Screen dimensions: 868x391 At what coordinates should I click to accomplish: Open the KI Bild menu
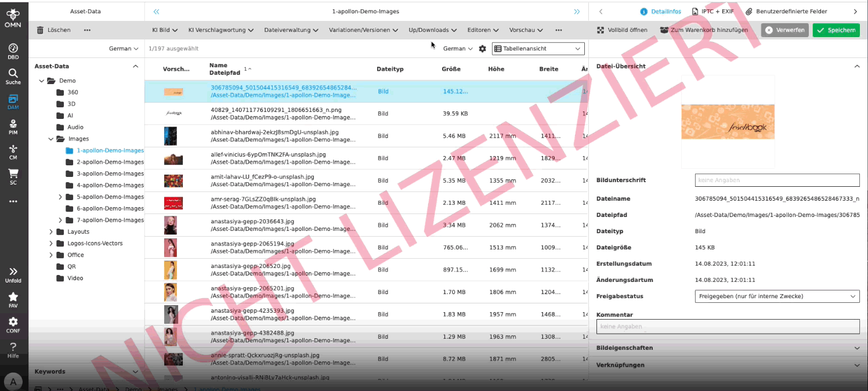coord(164,30)
